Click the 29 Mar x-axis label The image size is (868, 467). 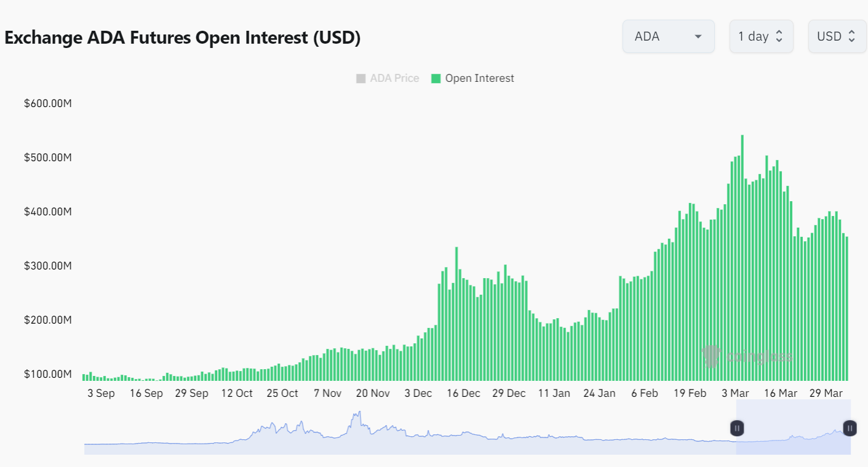826,393
